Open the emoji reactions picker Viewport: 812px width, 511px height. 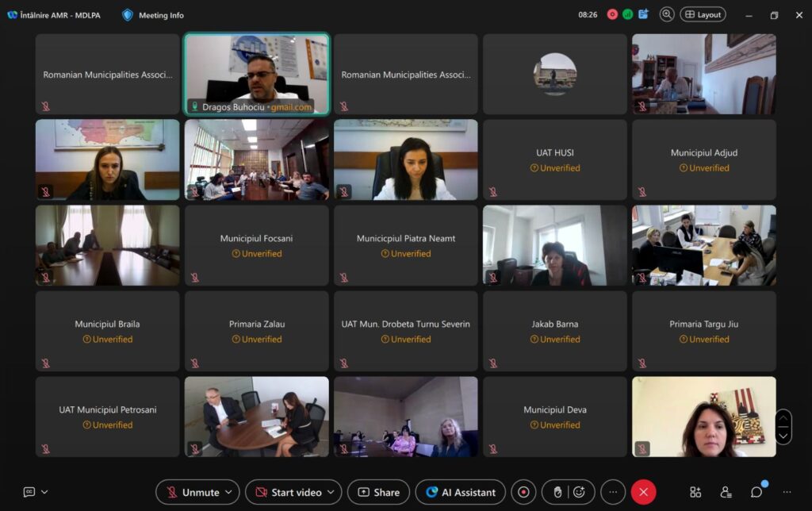pos(579,492)
